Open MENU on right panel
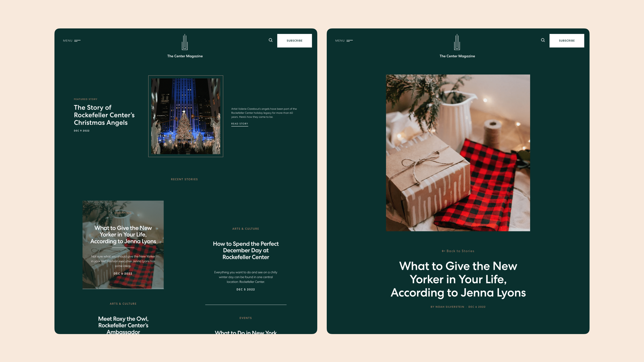The width and height of the screenshot is (644, 362). tap(344, 40)
